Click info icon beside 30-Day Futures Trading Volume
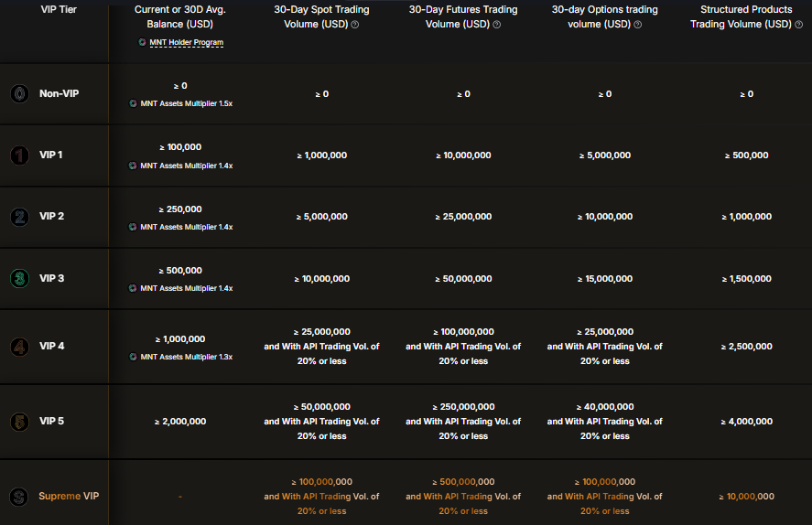Screen dimensions: 812x525 tap(496, 25)
